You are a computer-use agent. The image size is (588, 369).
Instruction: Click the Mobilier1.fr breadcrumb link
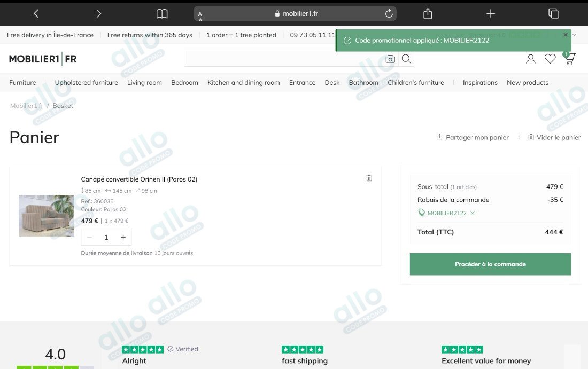(x=27, y=106)
